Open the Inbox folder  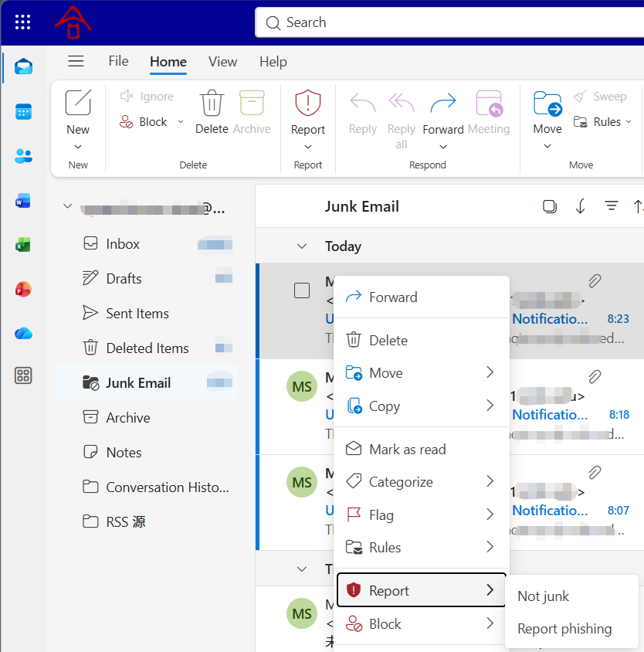(x=123, y=244)
